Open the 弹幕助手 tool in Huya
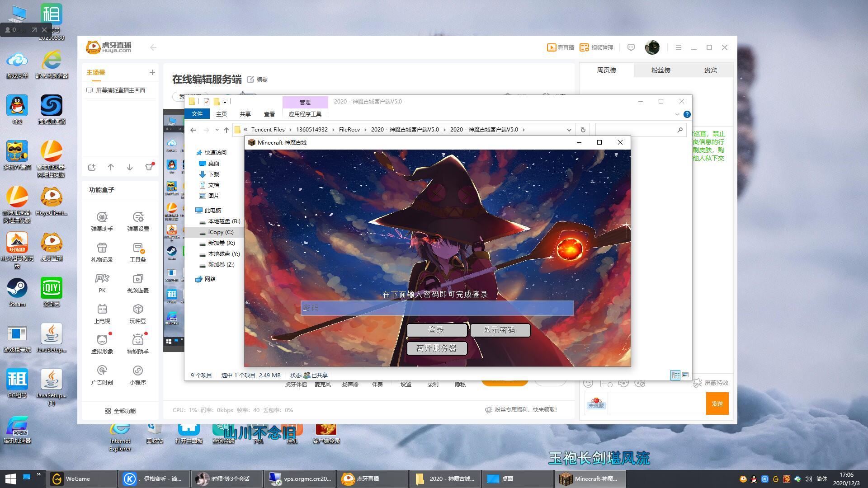868x488 pixels. coord(102,221)
